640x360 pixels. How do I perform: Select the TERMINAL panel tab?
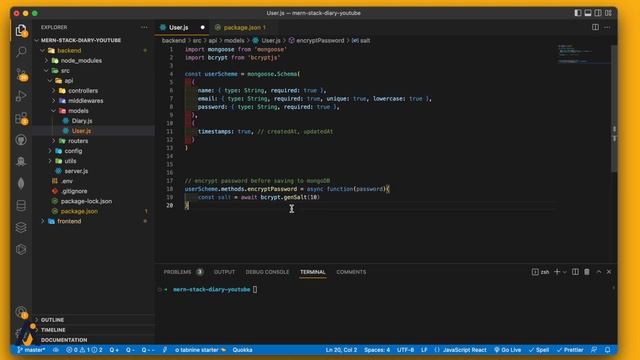313,272
